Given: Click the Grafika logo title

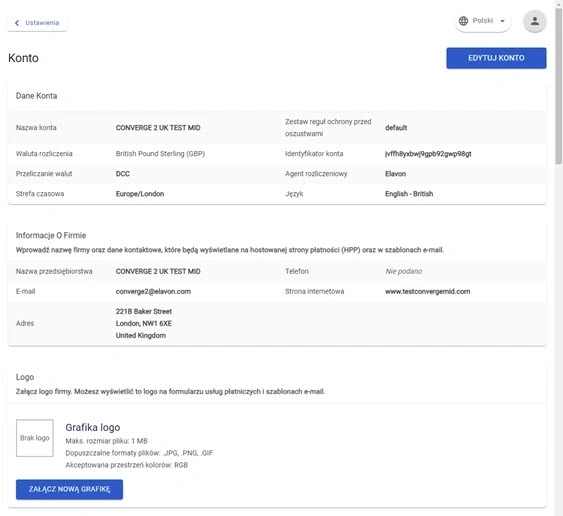Looking at the screenshot, I should click(93, 427).
